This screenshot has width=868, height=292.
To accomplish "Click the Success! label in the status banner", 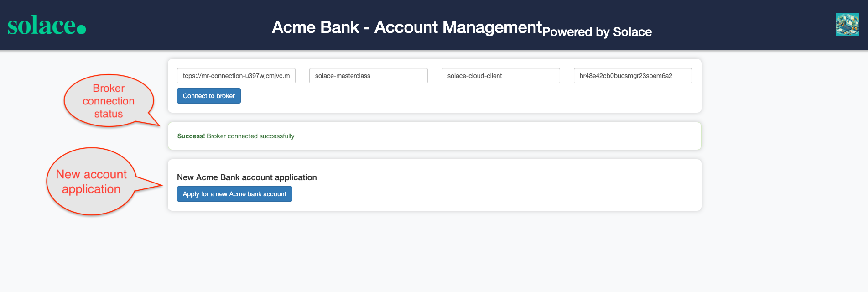I will click(190, 136).
